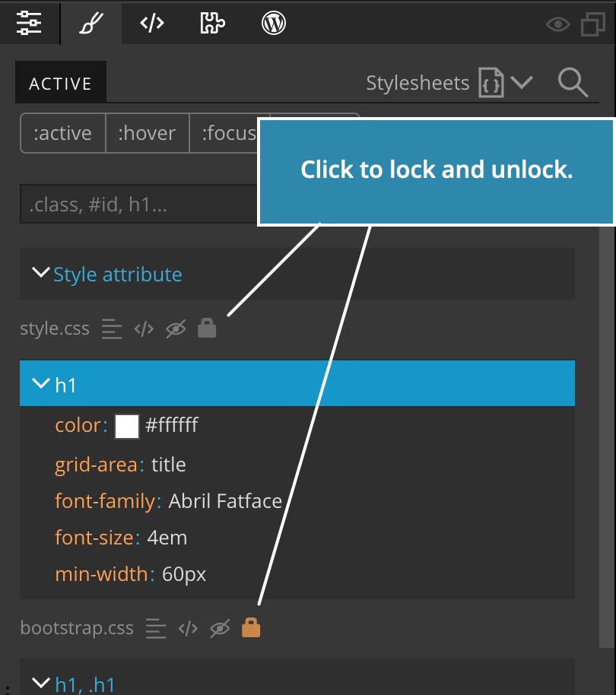Select the paintbrush Style panel tab
Viewport: 616px width, 695px height.
click(90, 23)
